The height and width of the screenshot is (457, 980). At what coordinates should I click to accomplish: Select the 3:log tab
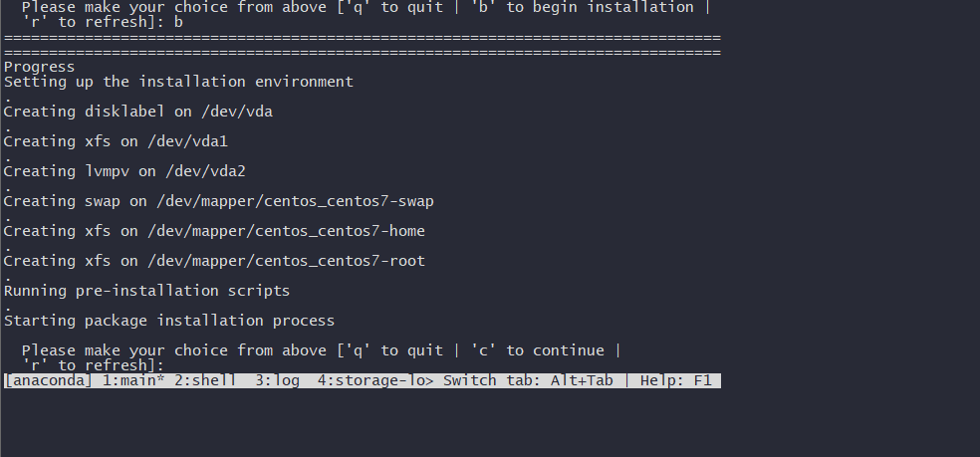click(x=277, y=380)
